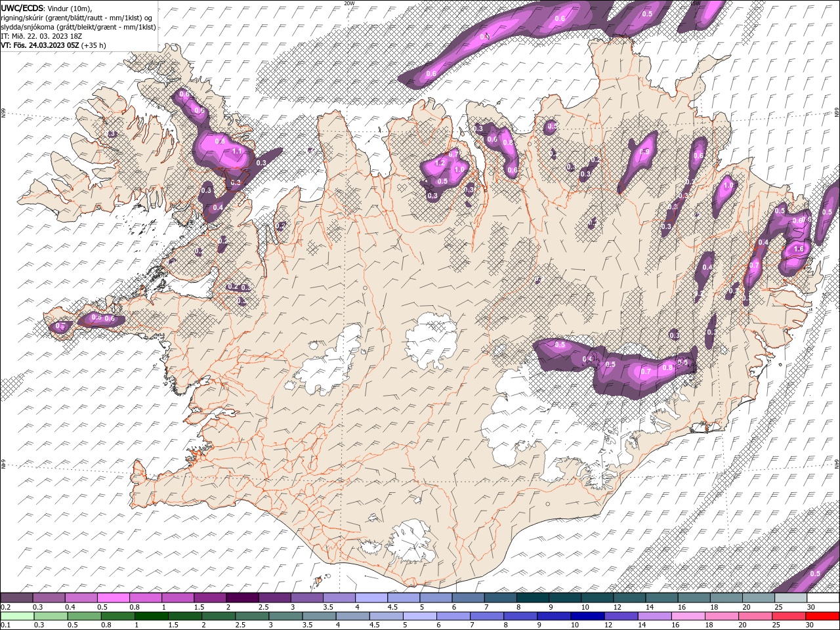Click the UWC/ECDS title text
Screen dimensions: 840x630
click(x=22, y=8)
